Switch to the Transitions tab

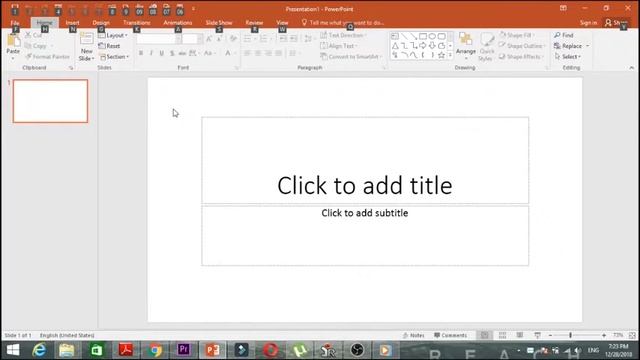(x=137, y=23)
